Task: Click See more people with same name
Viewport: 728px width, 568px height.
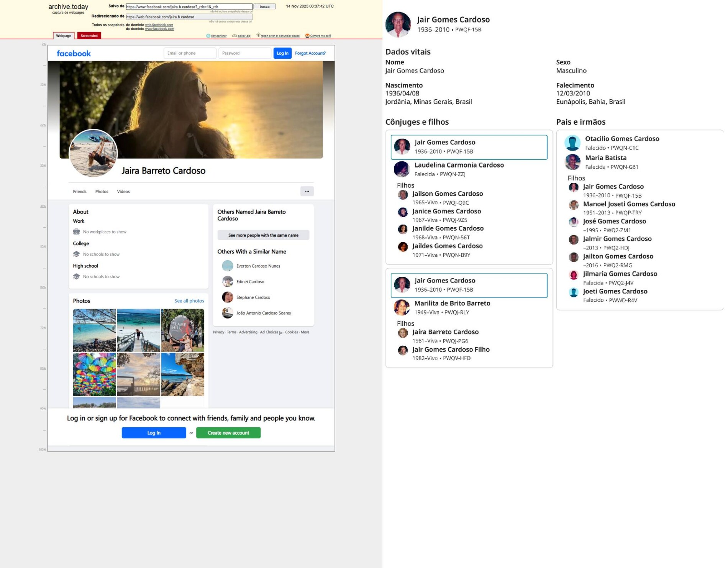Action: pyautogui.click(x=263, y=235)
